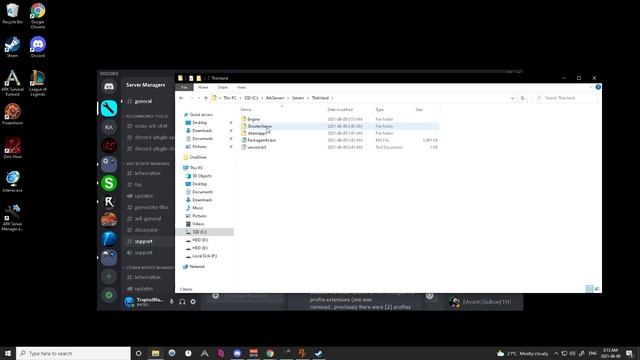Go back in File Explorer

[x=181, y=98]
